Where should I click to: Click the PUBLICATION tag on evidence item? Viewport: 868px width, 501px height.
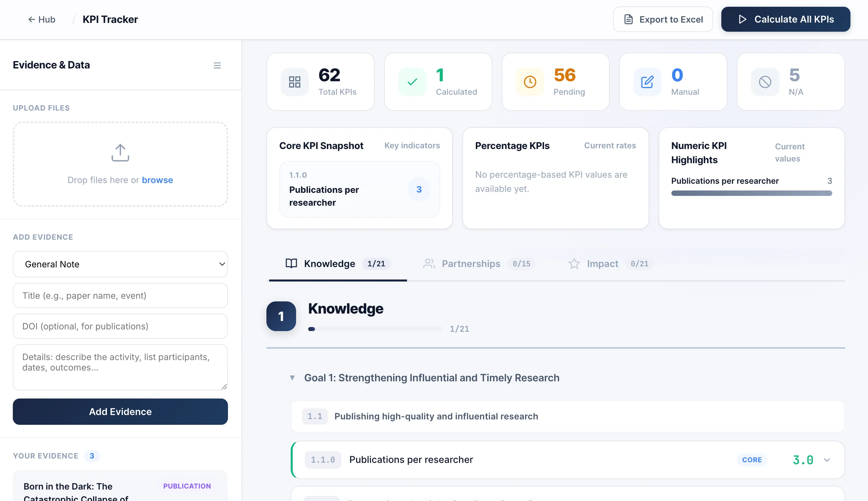tap(187, 486)
